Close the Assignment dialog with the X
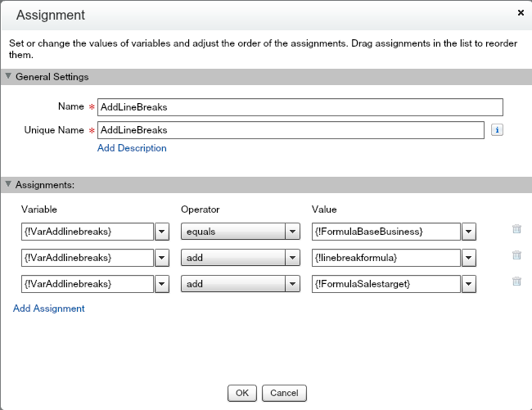 click(521, 14)
